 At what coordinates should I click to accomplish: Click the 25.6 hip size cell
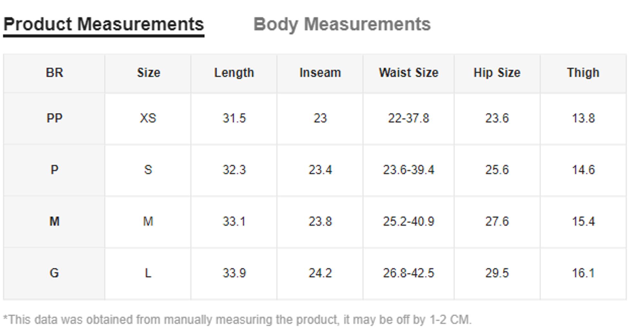(x=497, y=170)
